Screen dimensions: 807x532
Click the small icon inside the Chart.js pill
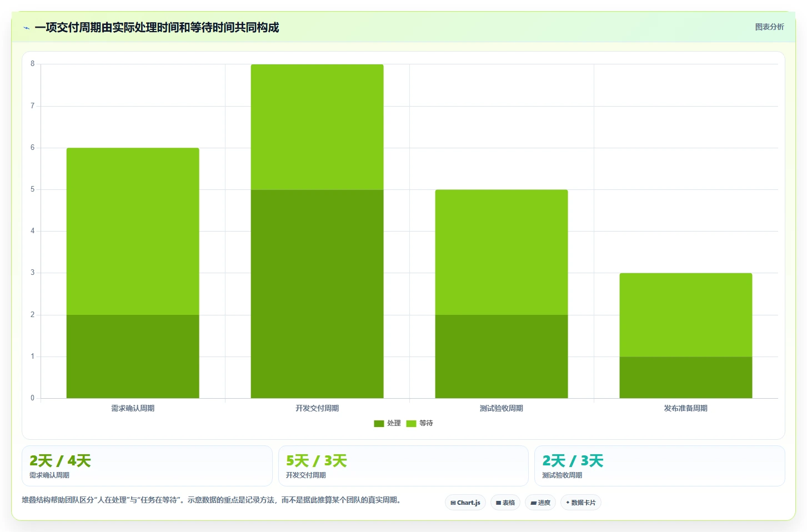pyautogui.click(x=453, y=503)
